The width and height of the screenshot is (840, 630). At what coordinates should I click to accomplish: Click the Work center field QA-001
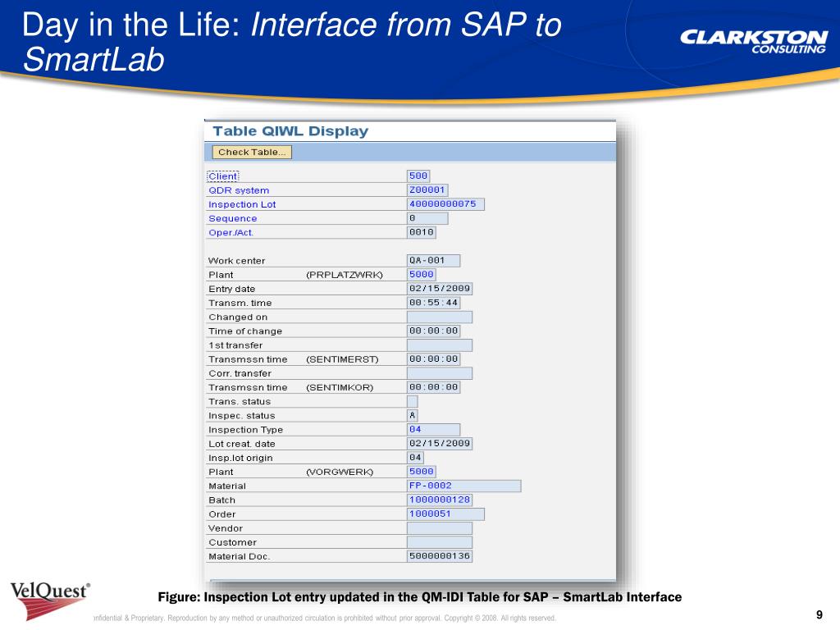pyautogui.click(x=433, y=260)
